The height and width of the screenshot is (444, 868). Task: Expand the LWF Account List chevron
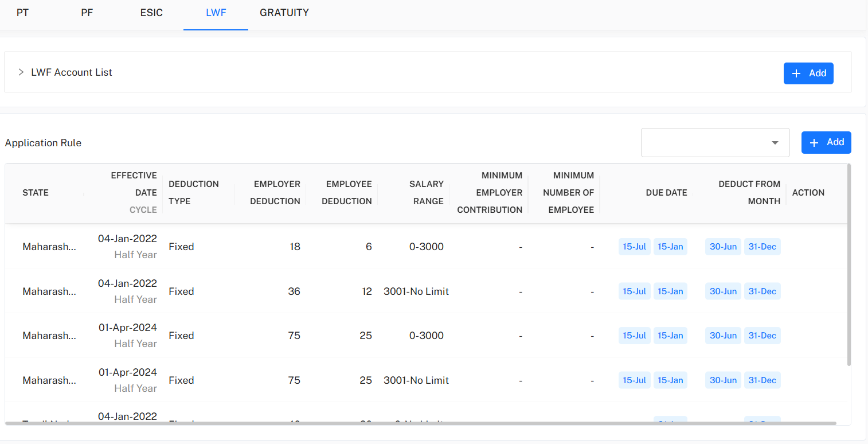(x=21, y=72)
